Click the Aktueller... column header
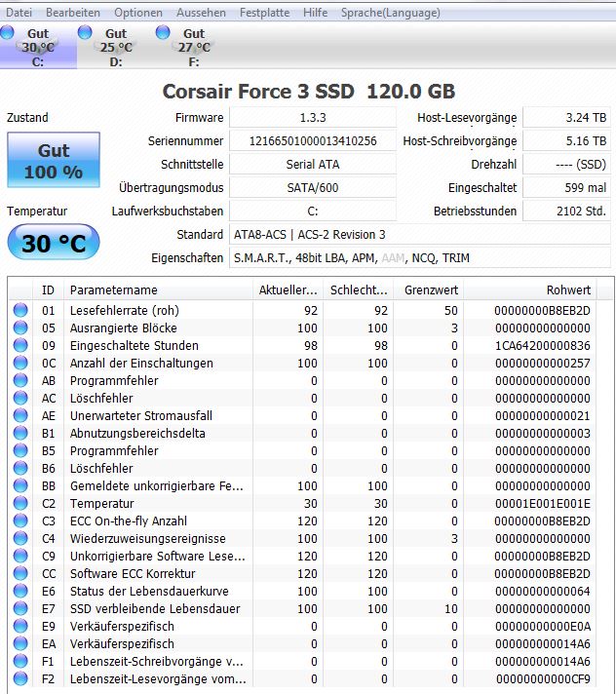This screenshot has width=616, height=694. point(289,289)
